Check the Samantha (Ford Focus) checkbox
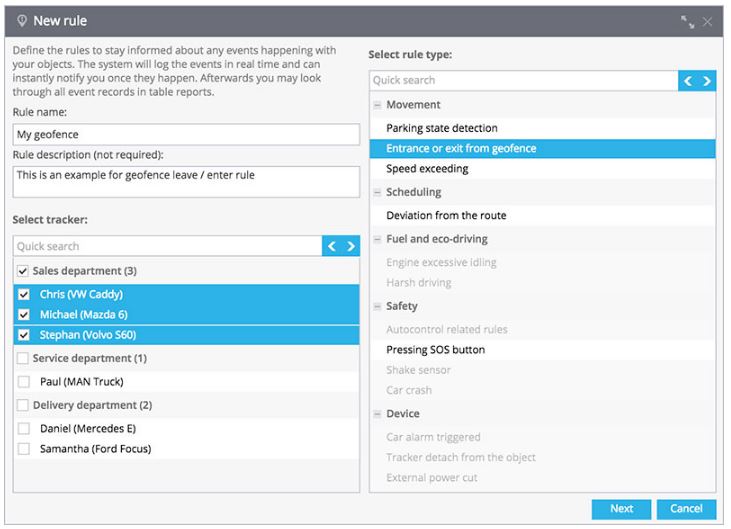Image resolution: width=731 pixels, height=529 pixels. coord(23,449)
